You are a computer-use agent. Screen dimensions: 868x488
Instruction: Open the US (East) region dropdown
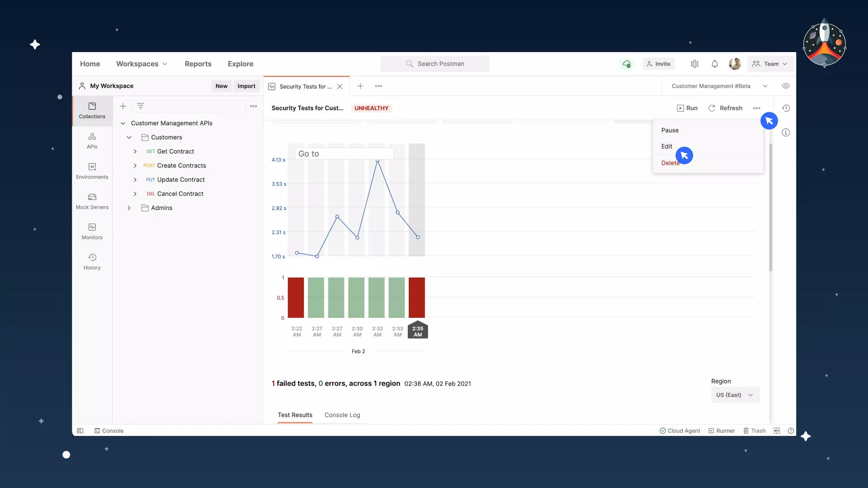point(734,395)
